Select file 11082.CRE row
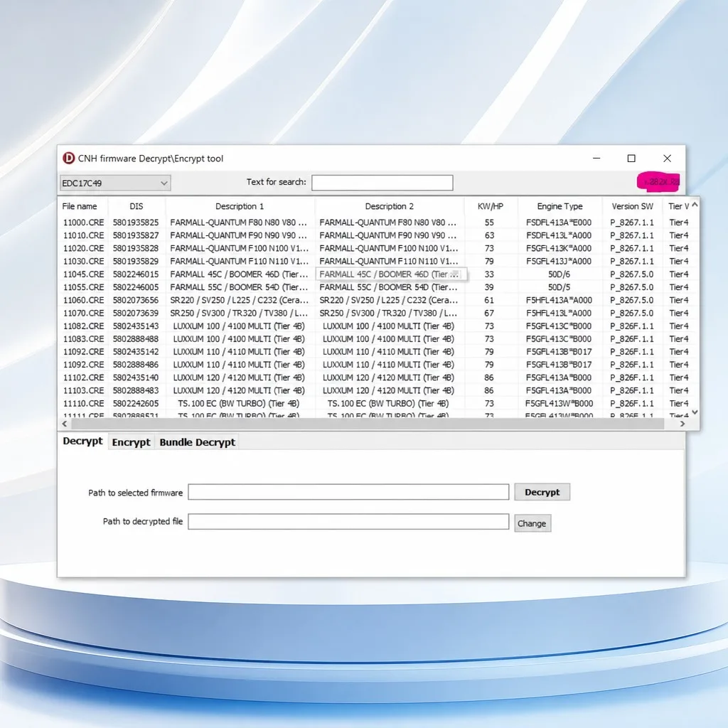The width and height of the screenshot is (728, 728). point(375,326)
